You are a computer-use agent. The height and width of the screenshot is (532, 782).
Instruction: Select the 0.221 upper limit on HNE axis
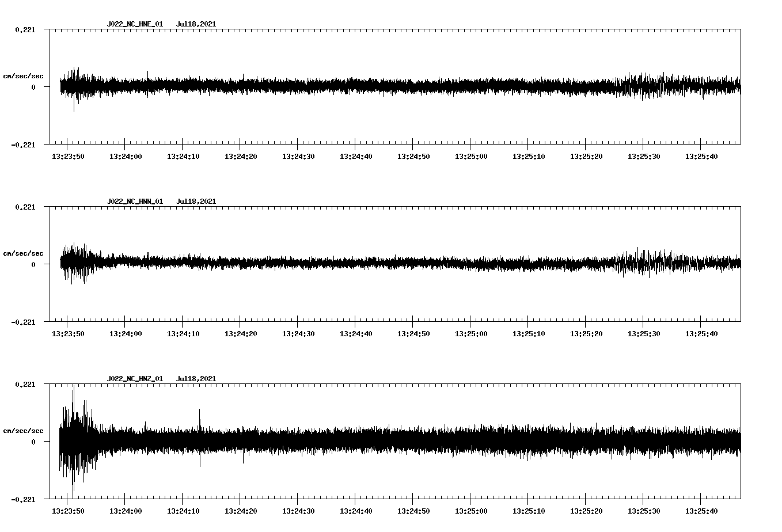[25, 29]
